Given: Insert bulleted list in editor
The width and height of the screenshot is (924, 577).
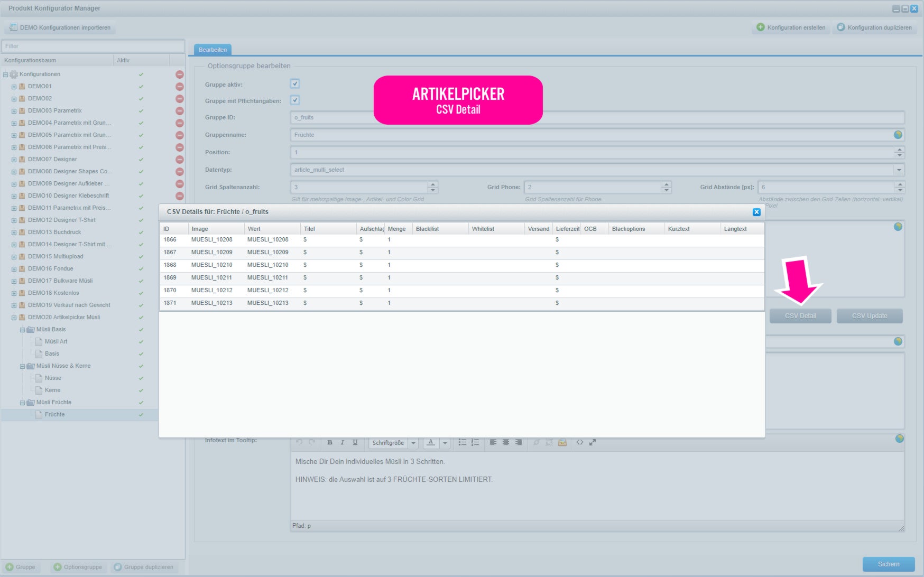Looking at the screenshot, I should click(463, 443).
